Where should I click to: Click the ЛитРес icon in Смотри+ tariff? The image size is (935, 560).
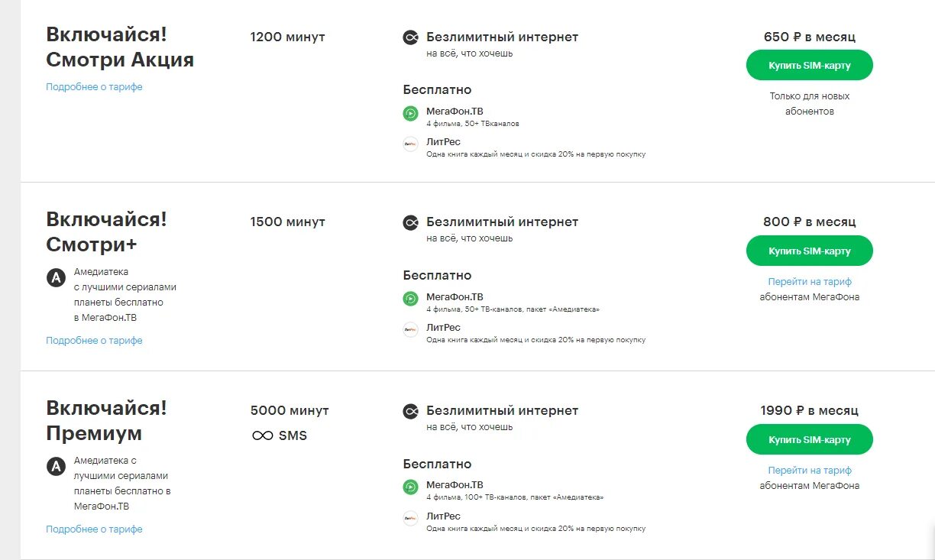[411, 329]
